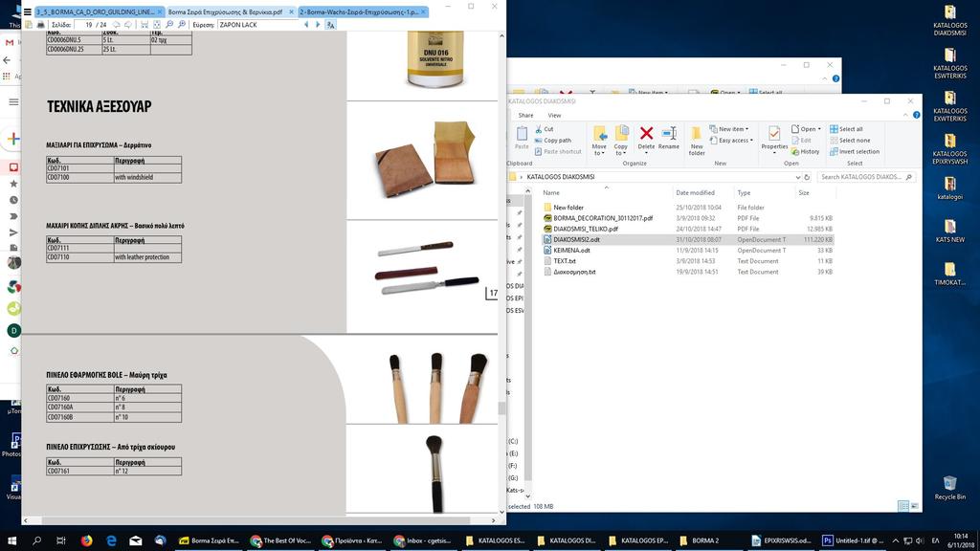Click the blue Help icon in Explorer
Viewport: 980px width, 551px height.
(916, 116)
